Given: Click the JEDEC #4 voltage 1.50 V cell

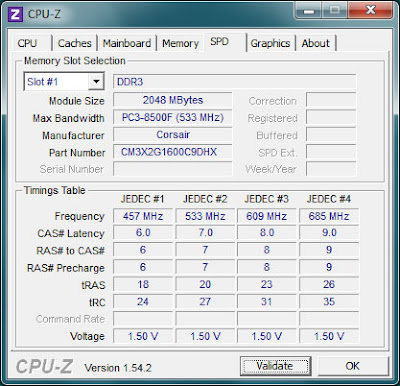Looking at the screenshot, I should pyautogui.click(x=329, y=336).
